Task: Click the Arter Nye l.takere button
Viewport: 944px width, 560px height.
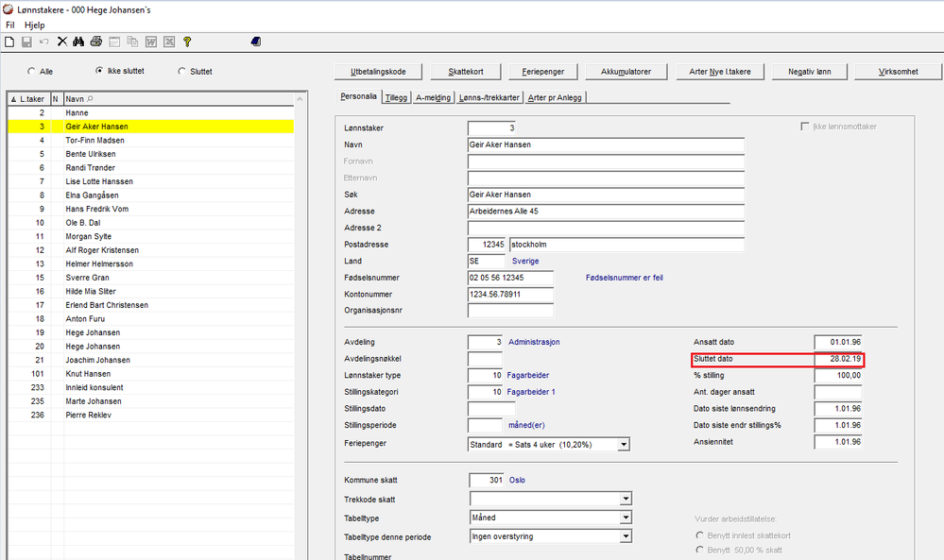Action: pos(720,72)
